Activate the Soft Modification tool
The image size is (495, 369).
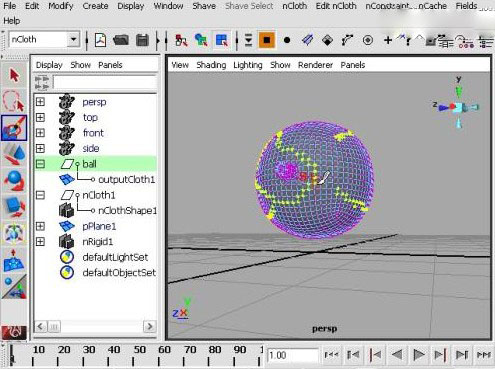14,260
